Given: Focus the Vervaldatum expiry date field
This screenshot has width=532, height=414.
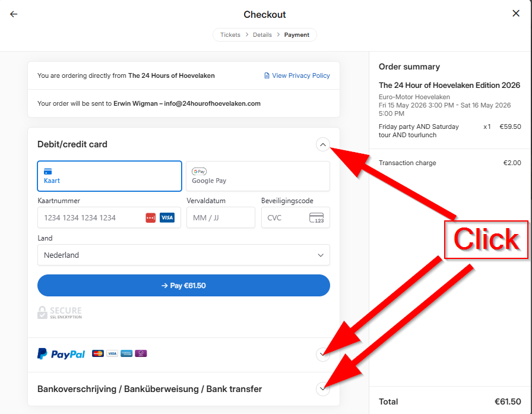Looking at the screenshot, I should coord(220,218).
